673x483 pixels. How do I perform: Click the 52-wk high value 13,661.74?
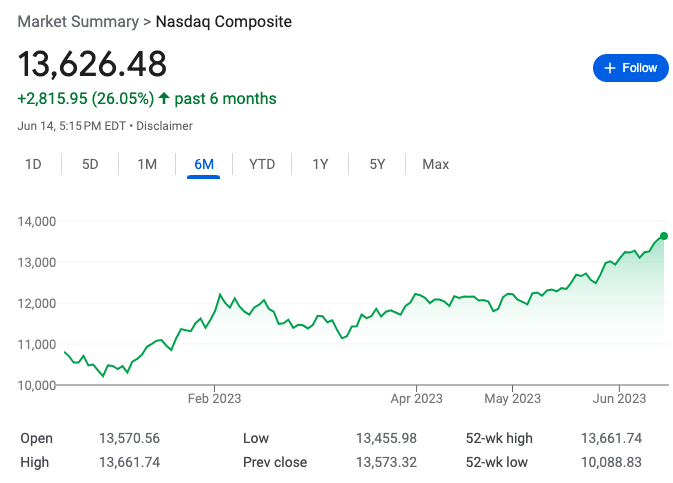[x=611, y=438]
